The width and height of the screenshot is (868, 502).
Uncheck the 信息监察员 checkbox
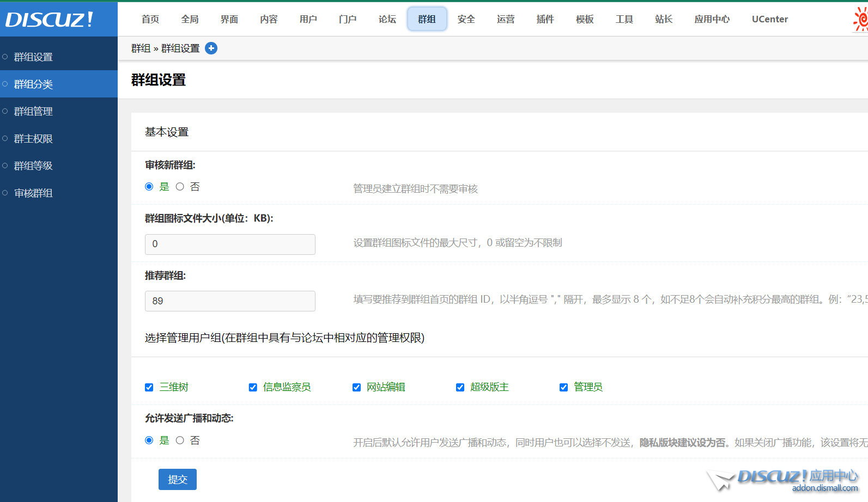[x=253, y=388]
